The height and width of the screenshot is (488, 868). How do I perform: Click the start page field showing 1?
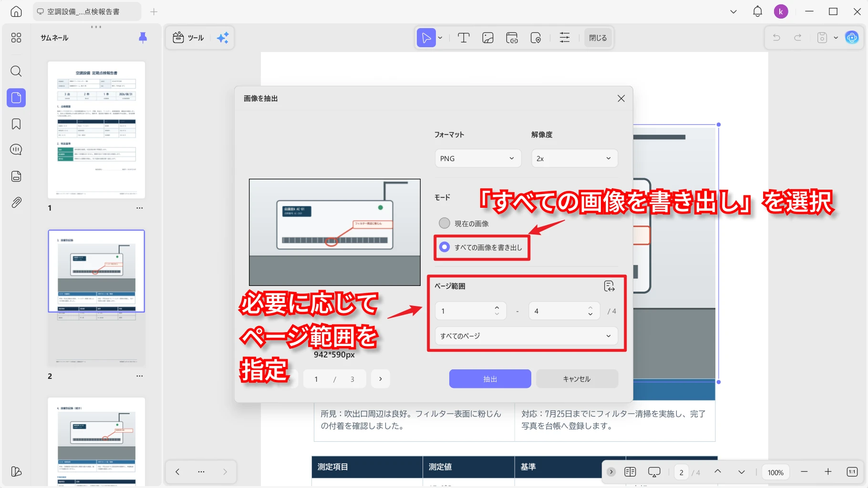point(471,311)
